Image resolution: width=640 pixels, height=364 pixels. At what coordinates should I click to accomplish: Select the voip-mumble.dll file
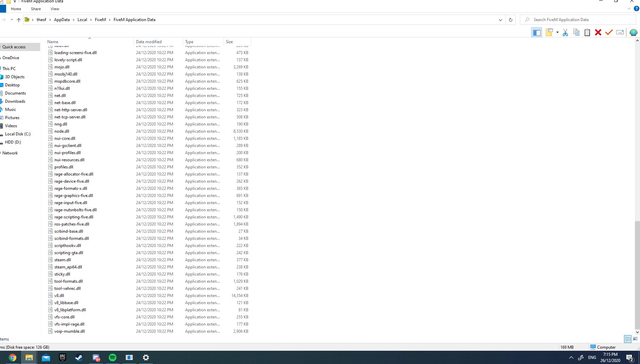click(69, 331)
